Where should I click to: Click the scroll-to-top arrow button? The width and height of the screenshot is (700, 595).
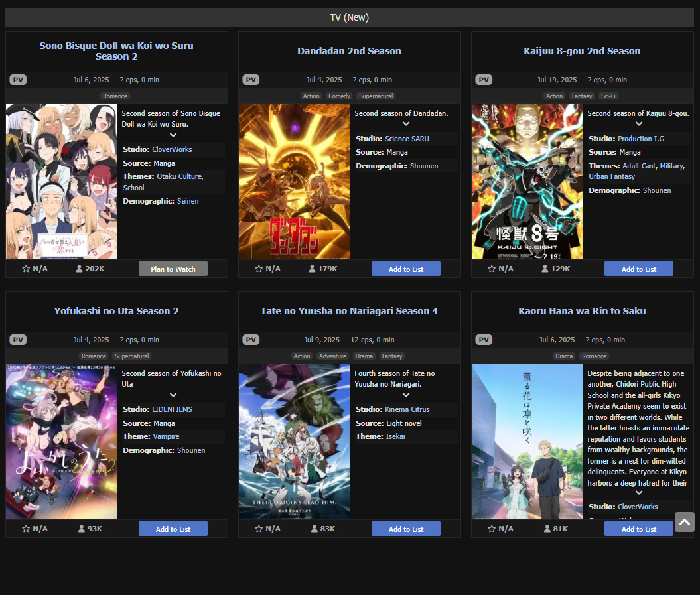pyautogui.click(x=684, y=522)
